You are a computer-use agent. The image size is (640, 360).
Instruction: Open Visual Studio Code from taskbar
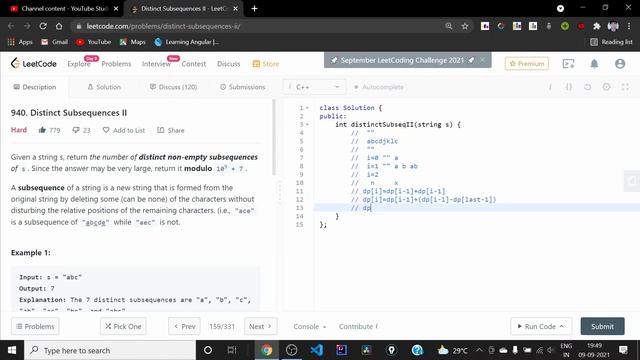tap(317, 350)
